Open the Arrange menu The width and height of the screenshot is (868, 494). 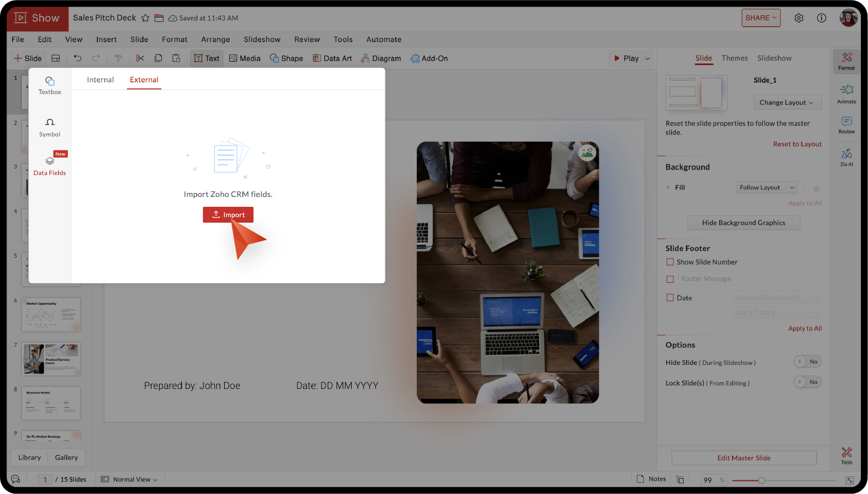[x=215, y=39]
